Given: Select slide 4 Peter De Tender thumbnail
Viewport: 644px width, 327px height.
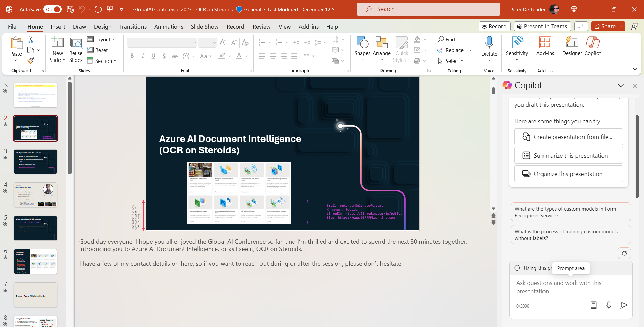Looking at the screenshot, I should tap(36, 195).
